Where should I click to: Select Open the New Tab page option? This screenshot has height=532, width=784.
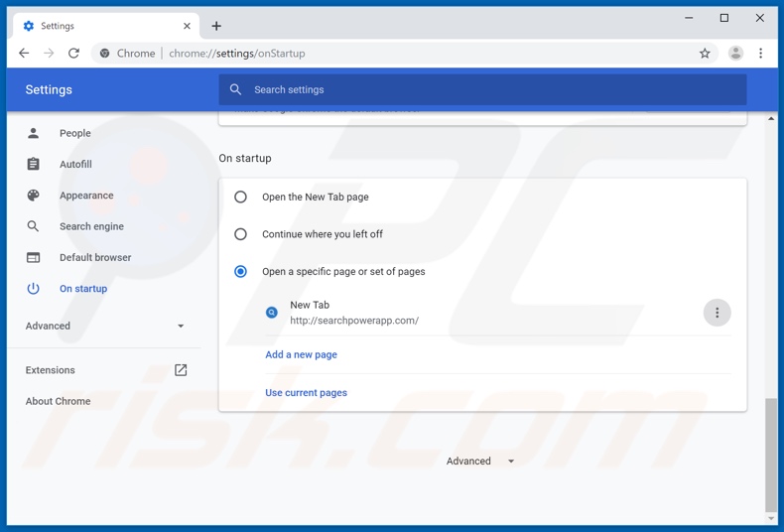point(240,198)
